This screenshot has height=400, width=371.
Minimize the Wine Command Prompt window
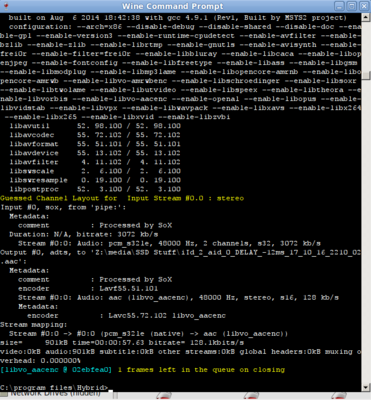click(339, 6)
